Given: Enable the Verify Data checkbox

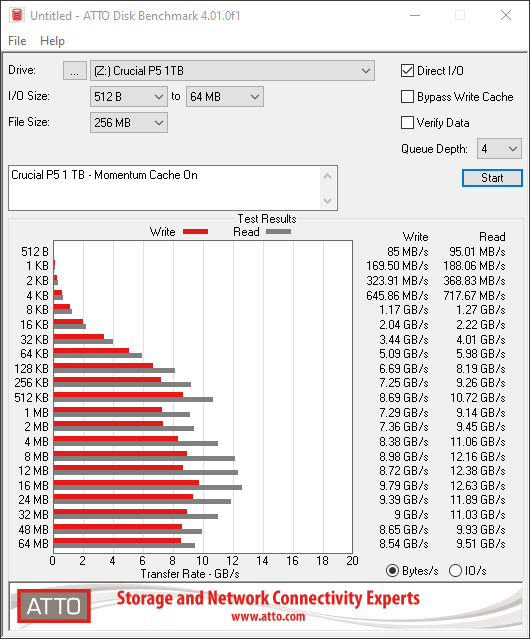Looking at the screenshot, I should pos(407,123).
